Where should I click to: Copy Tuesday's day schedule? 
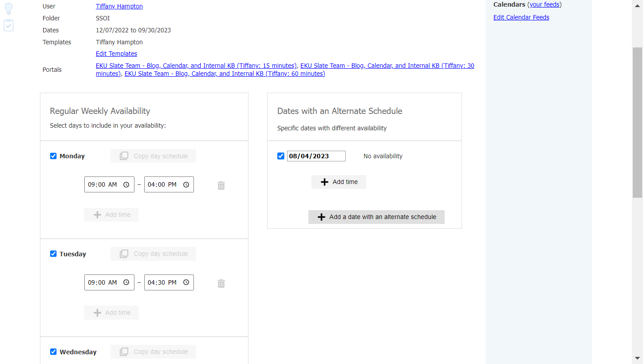[x=153, y=254]
